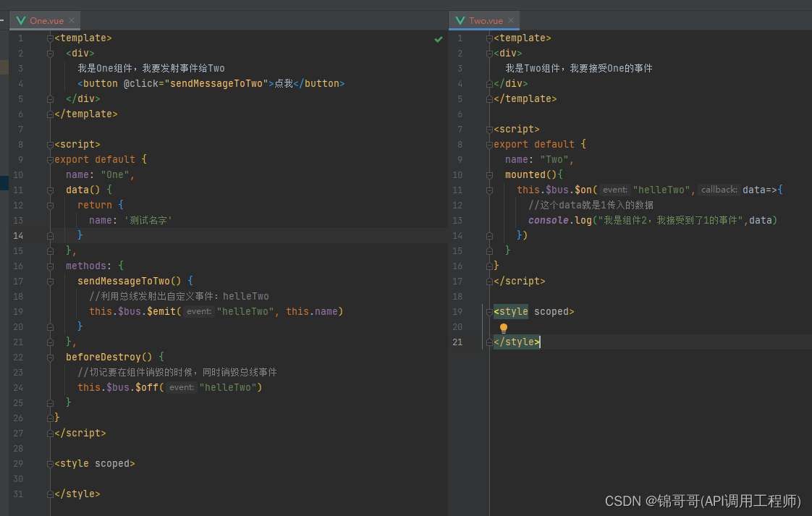Viewport: 812px width, 516px height.
Task: Click the "Two" name value in Two.vue
Action: (x=554, y=159)
